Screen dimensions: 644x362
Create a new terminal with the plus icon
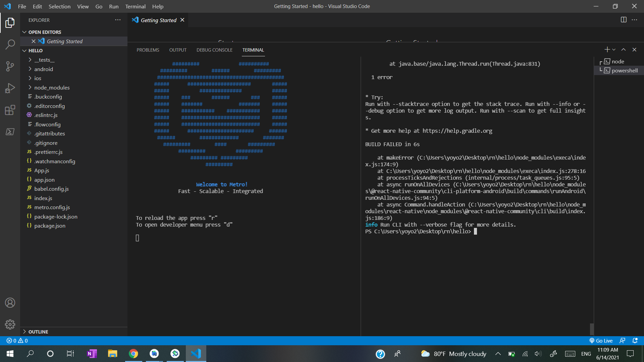coord(607,49)
